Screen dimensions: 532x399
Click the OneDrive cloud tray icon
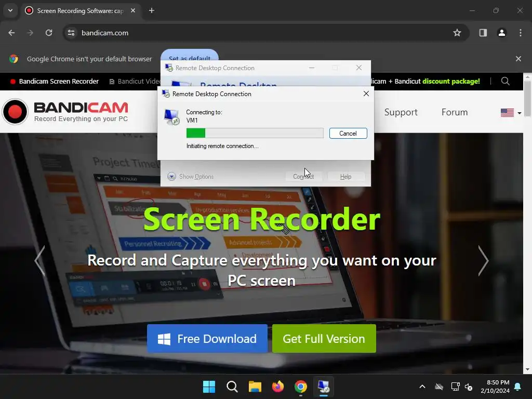pyautogui.click(x=439, y=387)
